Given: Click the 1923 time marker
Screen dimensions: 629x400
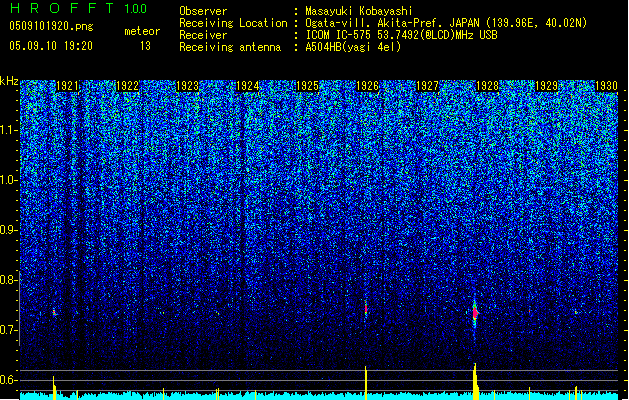Looking at the screenshot, I should pyautogui.click(x=187, y=86).
